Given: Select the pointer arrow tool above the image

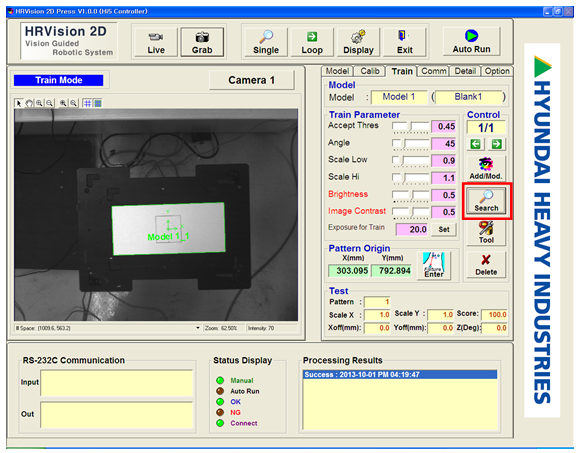Looking at the screenshot, I should pyautogui.click(x=18, y=104).
